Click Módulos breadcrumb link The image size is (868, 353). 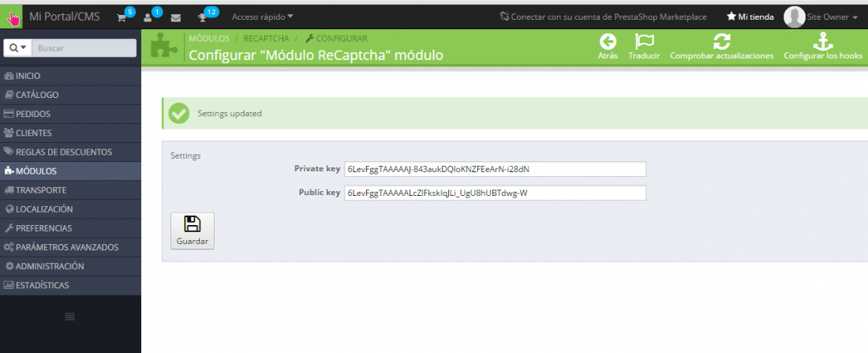(209, 39)
